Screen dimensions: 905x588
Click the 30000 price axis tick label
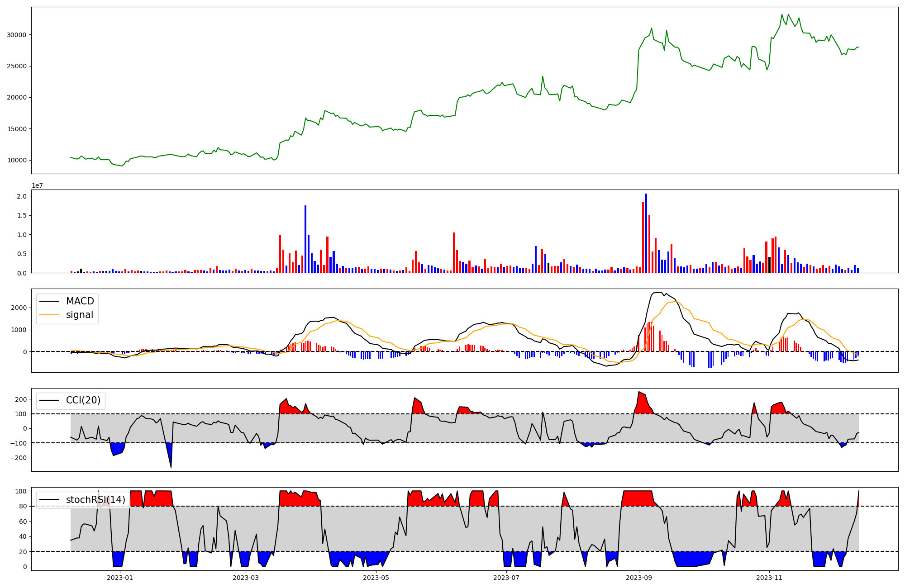pyautogui.click(x=16, y=35)
